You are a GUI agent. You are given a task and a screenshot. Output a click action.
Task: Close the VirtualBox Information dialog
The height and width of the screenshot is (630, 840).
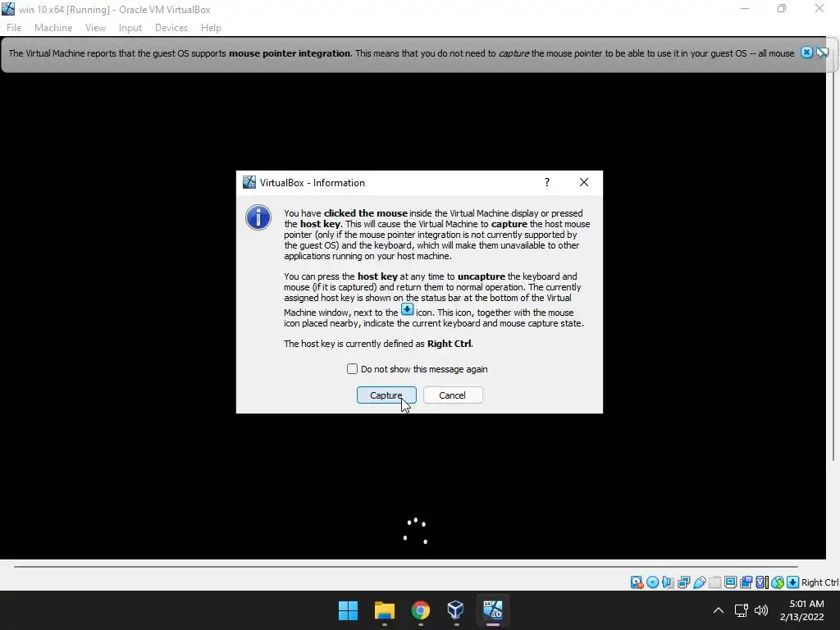coord(584,182)
